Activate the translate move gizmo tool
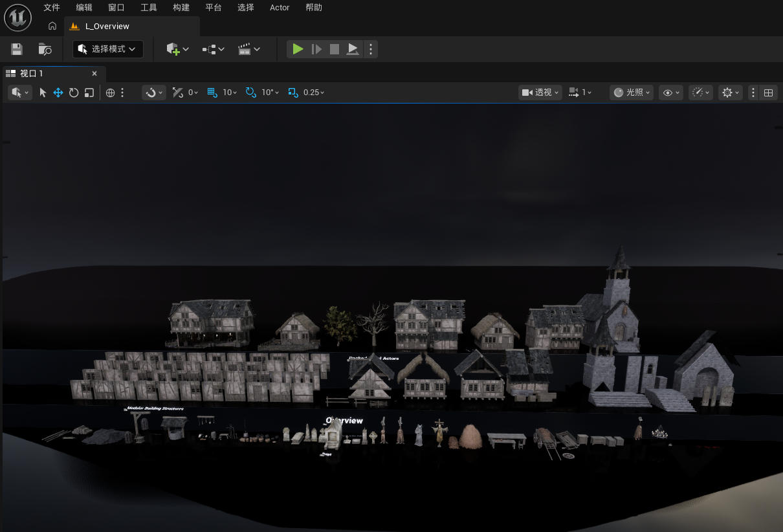The width and height of the screenshot is (783, 532). point(58,93)
